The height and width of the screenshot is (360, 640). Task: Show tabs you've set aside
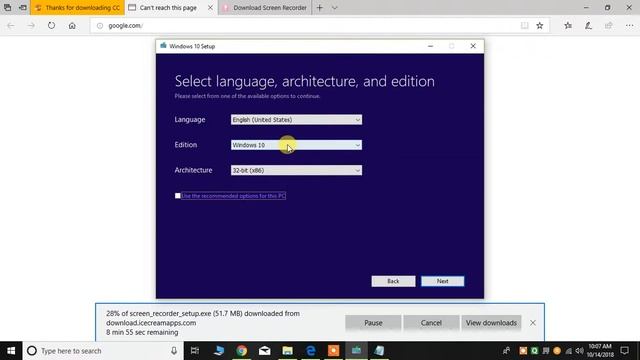[x=7, y=7]
